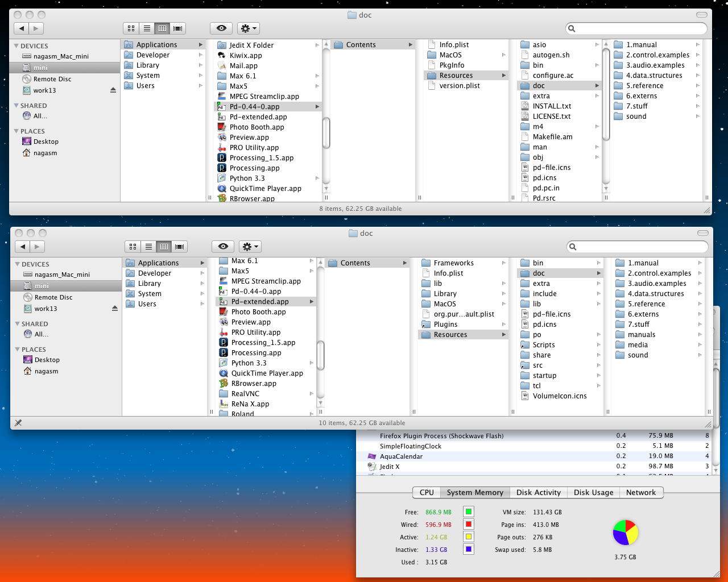Click Quick Look eye button in top window
Image resolution: width=728 pixels, height=582 pixels.
221,28
